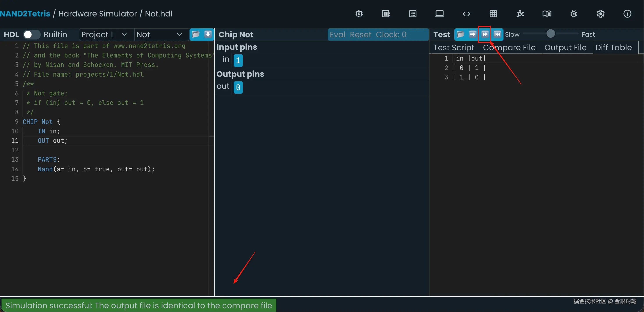
Task: Open the CPU Emulator icon in header
Action: pyautogui.click(x=386, y=14)
